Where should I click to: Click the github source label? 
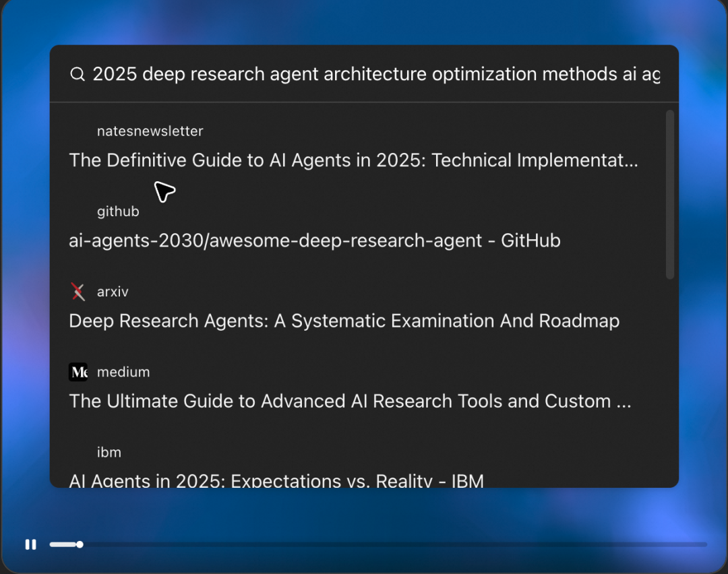click(x=118, y=212)
